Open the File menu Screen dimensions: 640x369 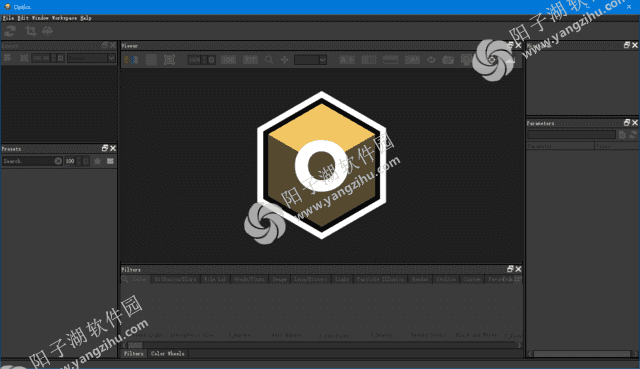pyautogui.click(x=8, y=18)
